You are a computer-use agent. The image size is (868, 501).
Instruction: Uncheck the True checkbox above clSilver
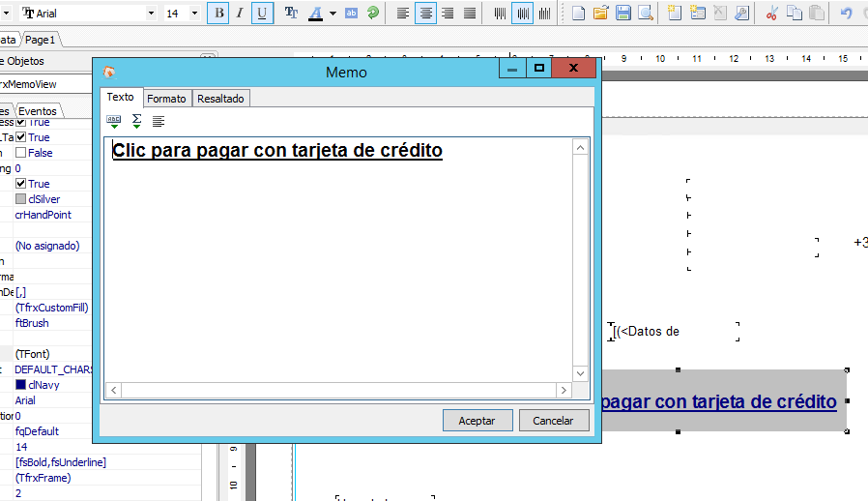[21, 184]
